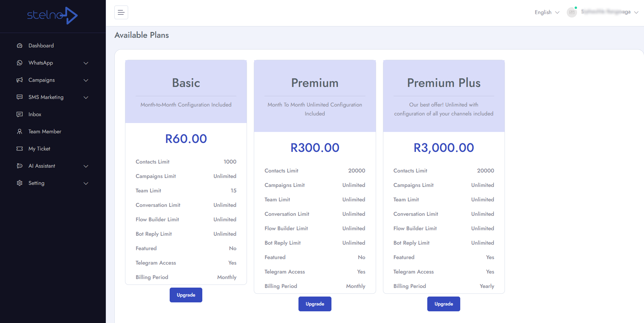This screenshot has height=323, width=644.
Task: Click the AI Assistant chat icon
Action: (20, 166)
